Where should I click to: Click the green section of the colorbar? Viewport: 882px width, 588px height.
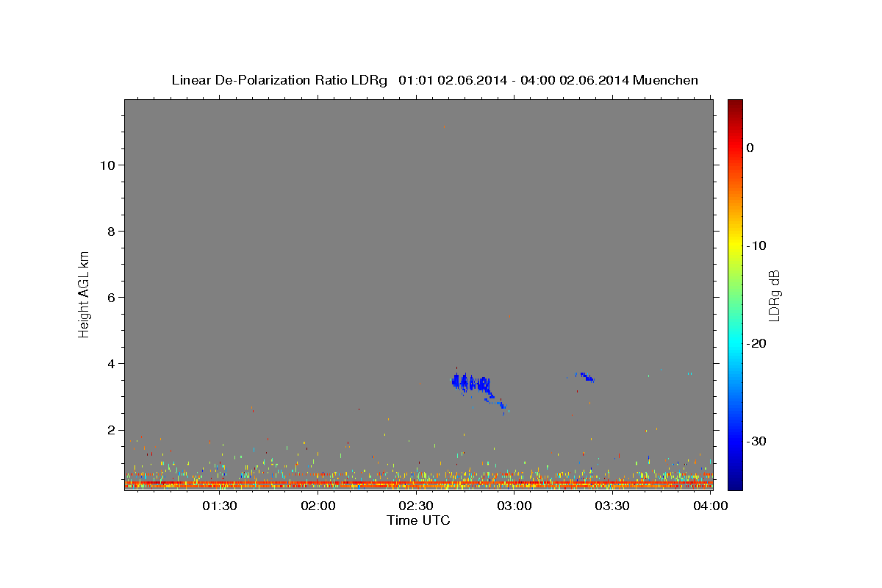pyautogui.click(x=735, y=294)
